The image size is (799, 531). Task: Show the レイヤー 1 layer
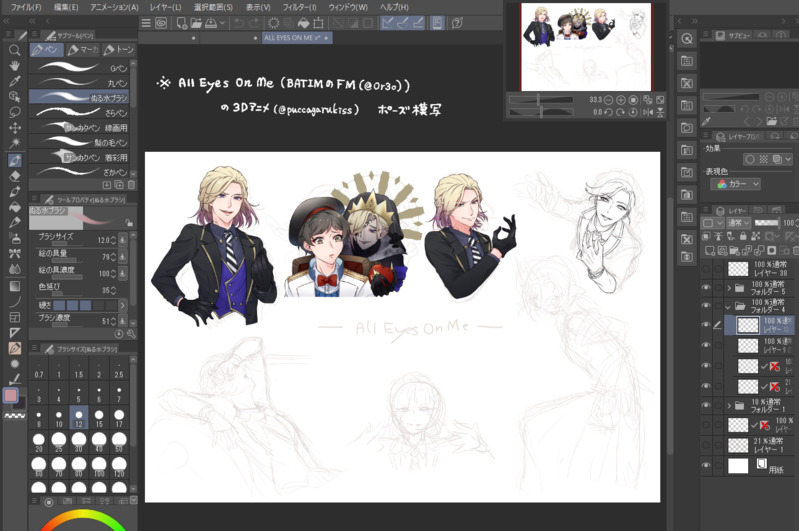coord(706,445)
